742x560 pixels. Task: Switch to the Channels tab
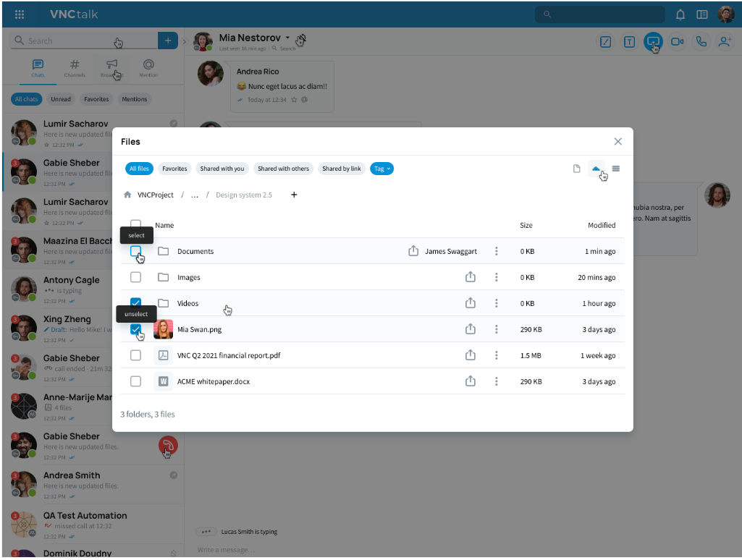(75, 68)
